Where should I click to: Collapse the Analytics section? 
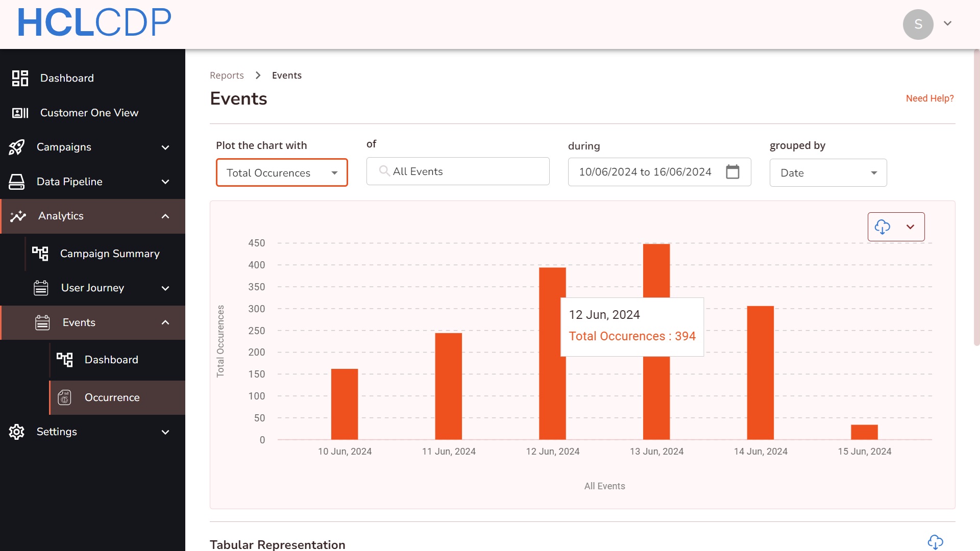[x=165, y=216]
